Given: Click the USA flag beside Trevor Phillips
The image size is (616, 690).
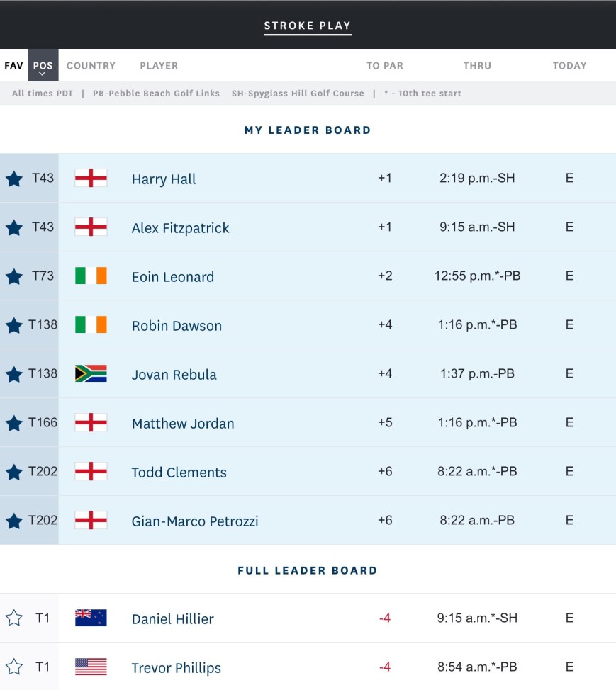Looking at the screenshot, I should (x=91, y=667).
